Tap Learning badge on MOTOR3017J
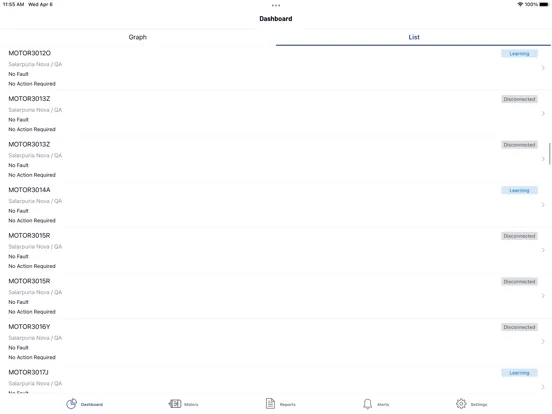This screenshot has height=414, width=552. pos(519,373)
